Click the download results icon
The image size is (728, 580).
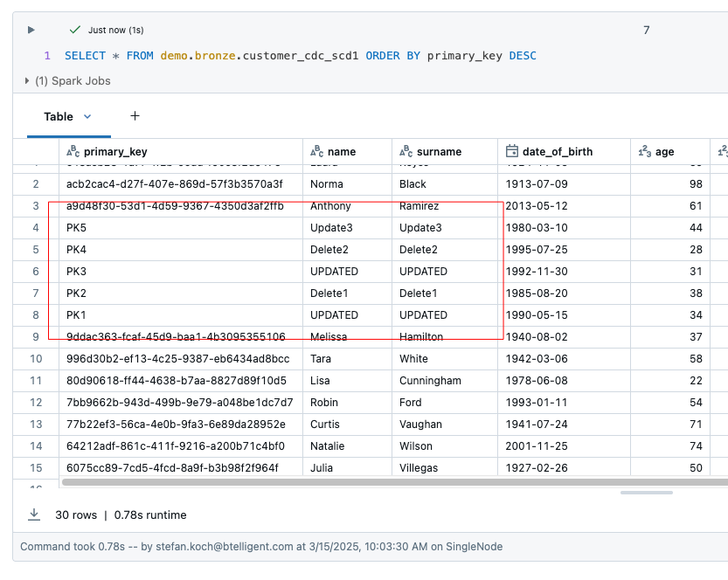point(34,514)
